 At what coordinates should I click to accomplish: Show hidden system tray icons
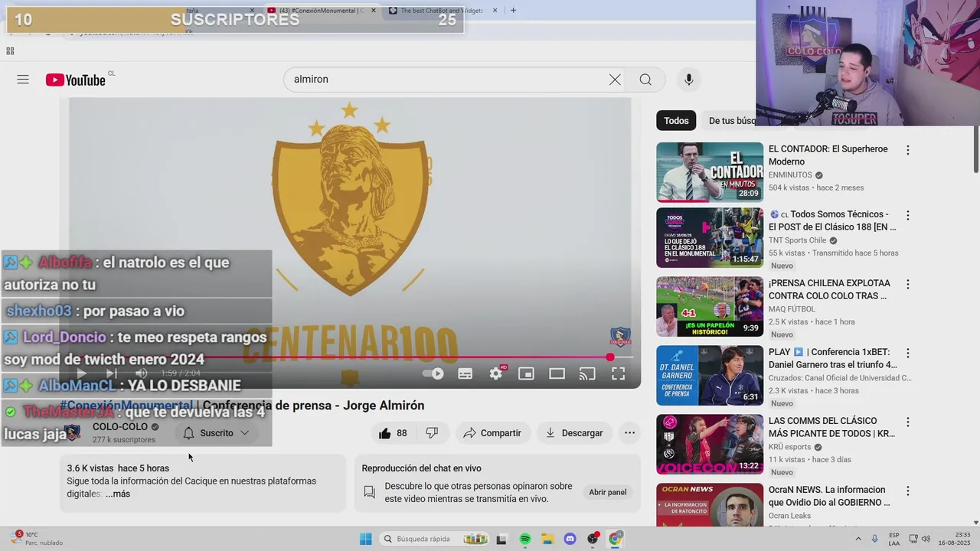[x=857, y=539]
